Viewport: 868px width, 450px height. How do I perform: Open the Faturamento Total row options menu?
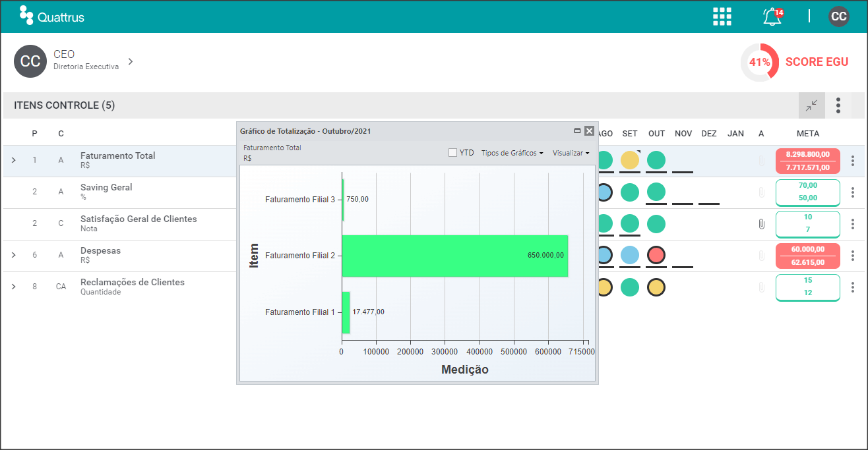point(853,161)
